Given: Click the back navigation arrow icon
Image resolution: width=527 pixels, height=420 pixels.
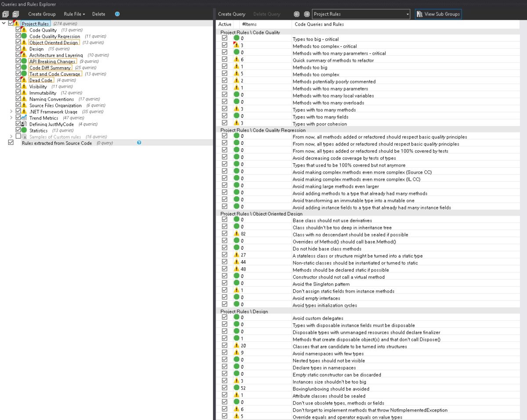Looking at the screenshot, I should pyautogui.click(x=297, y=14).
